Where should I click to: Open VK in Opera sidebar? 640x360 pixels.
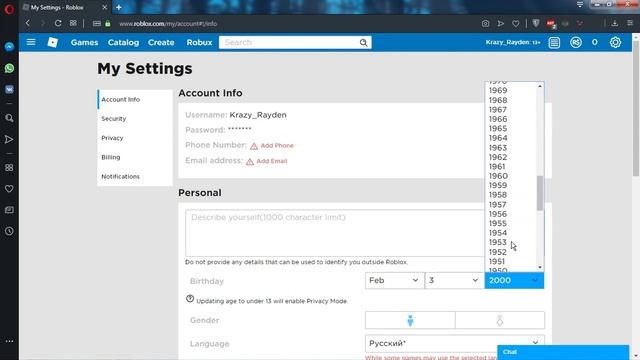coord(9,89)
